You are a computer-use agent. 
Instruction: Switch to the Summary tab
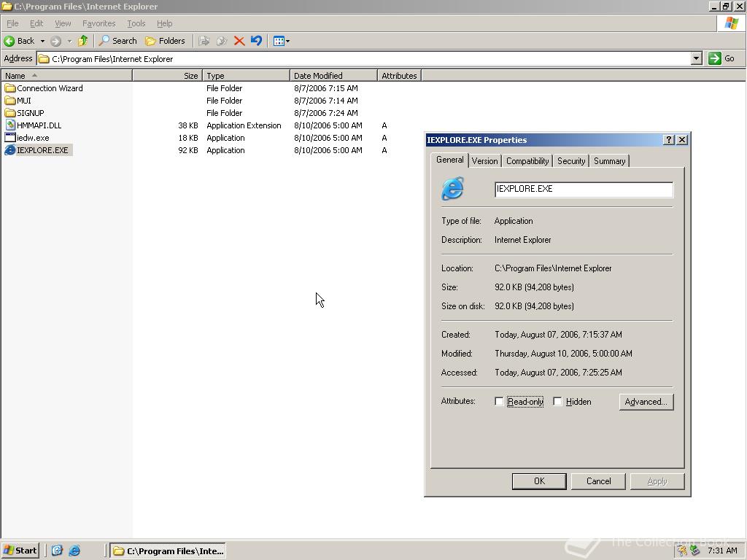pos(609,161)
